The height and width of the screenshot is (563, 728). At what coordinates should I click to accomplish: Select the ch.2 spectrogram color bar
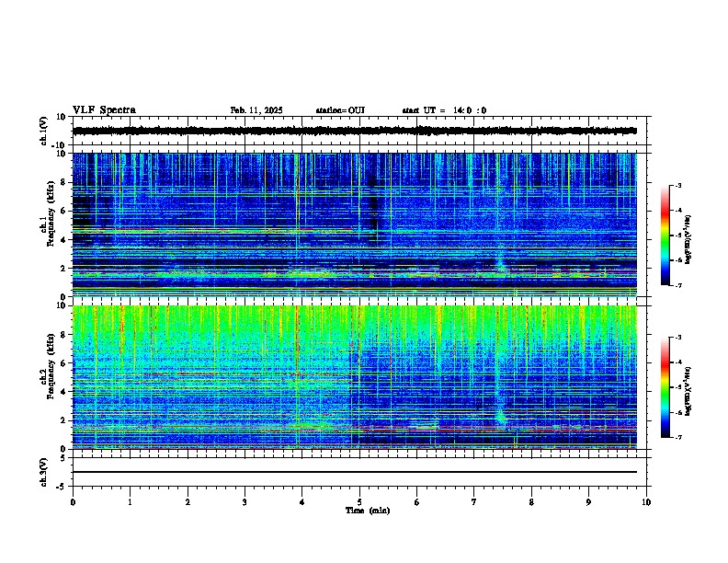[665, 387]
